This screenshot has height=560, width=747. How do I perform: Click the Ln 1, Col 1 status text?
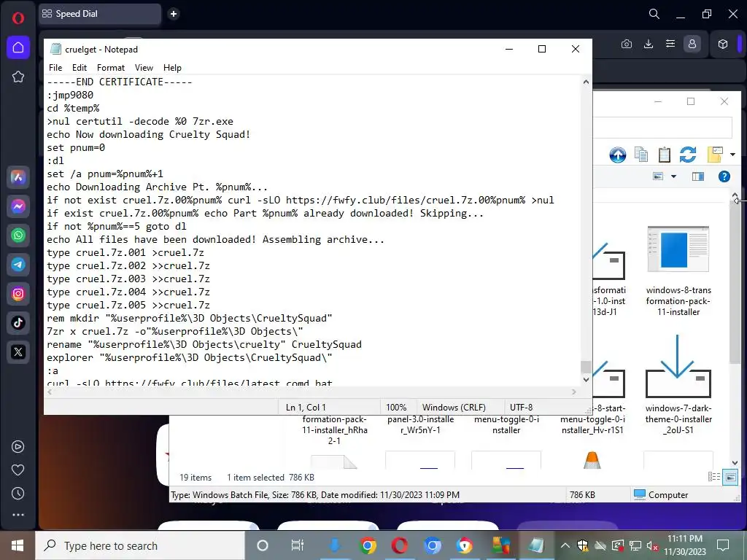tap(306, 408)
